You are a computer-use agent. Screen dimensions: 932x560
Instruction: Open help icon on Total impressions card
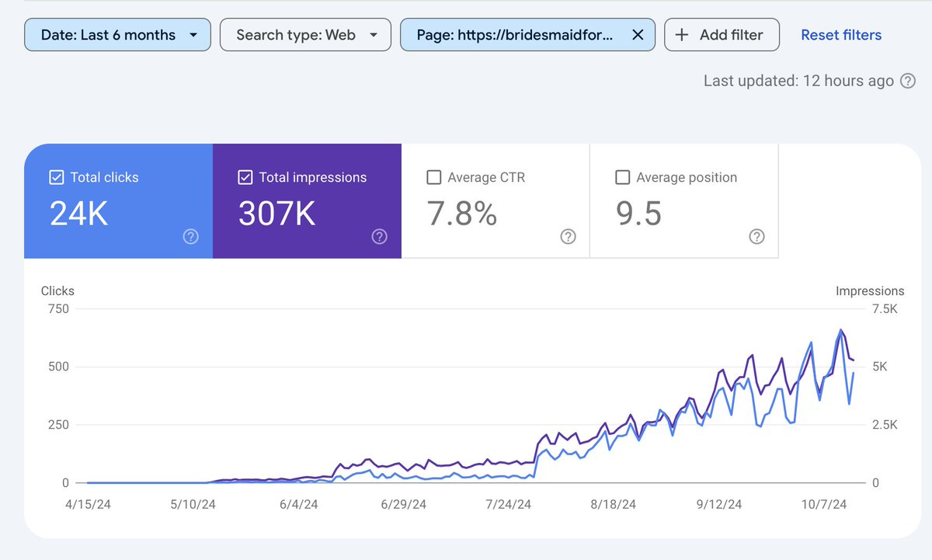tap(379, 237)
